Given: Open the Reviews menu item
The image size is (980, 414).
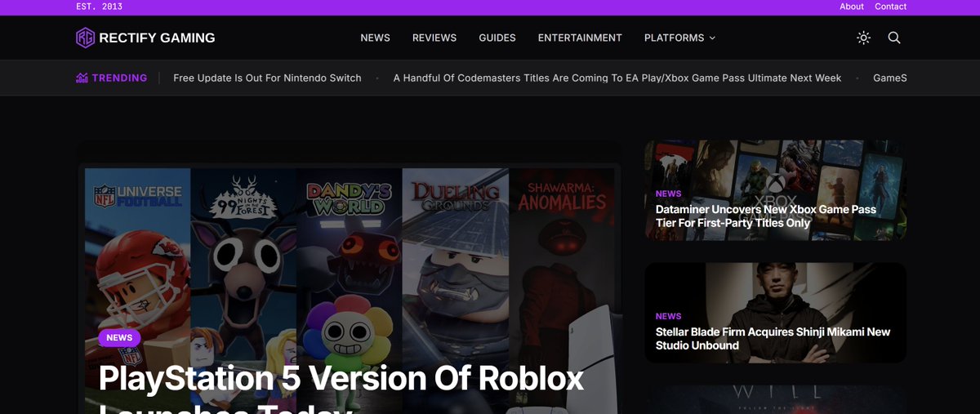Looking at the screenshot, I should pos(434,38).
